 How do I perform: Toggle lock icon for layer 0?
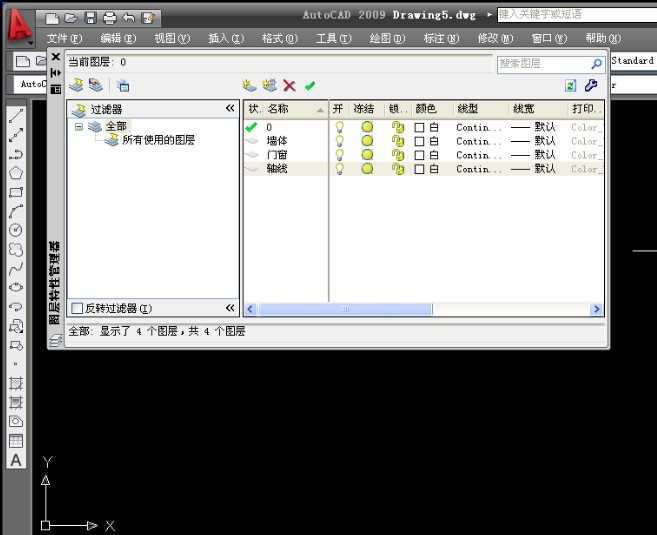pos(398,127)
